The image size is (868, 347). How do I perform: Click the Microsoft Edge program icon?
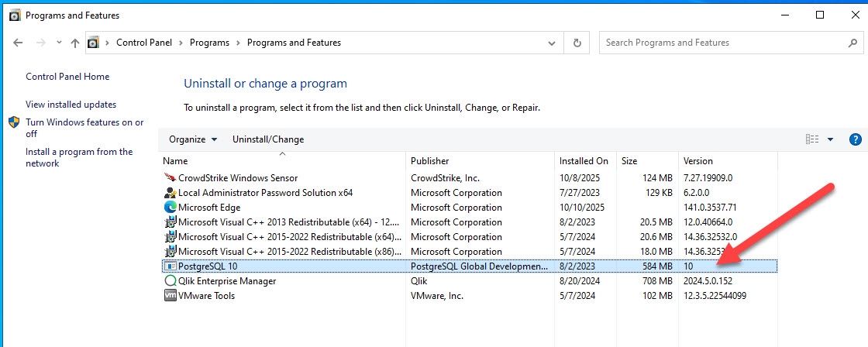tap(170, 208)
